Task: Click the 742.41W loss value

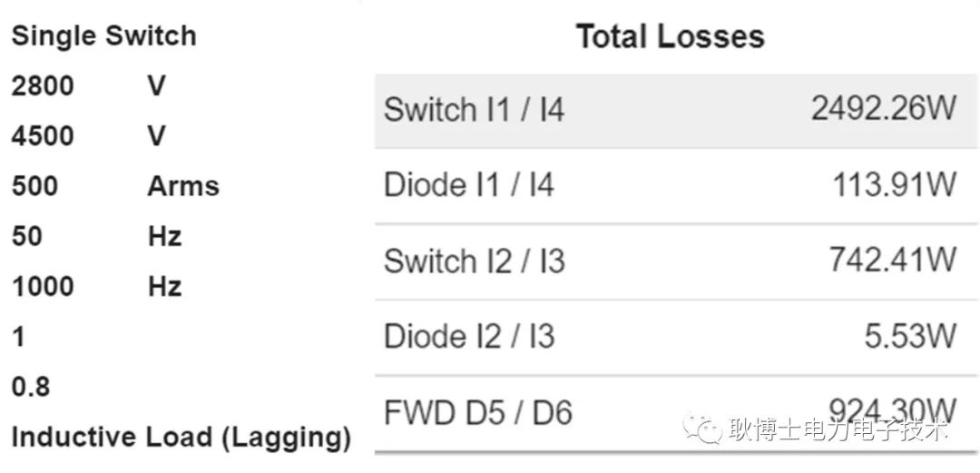Action: [891, 261]
